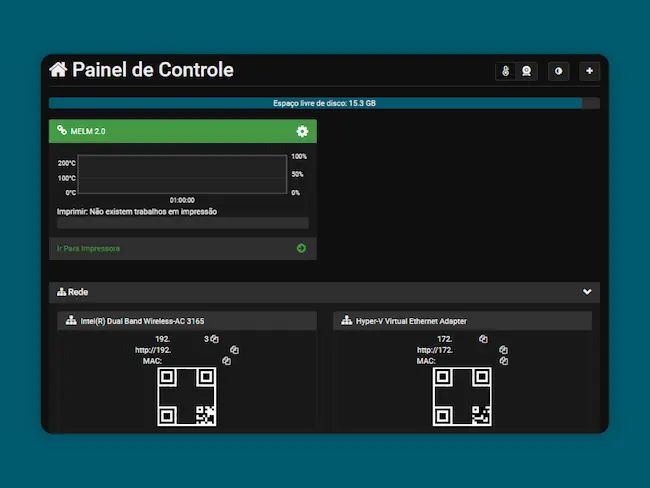The image size is (650, 488).
Task: Click the MAC: label under Hyper-V adapter
Action: coord(426,361)
